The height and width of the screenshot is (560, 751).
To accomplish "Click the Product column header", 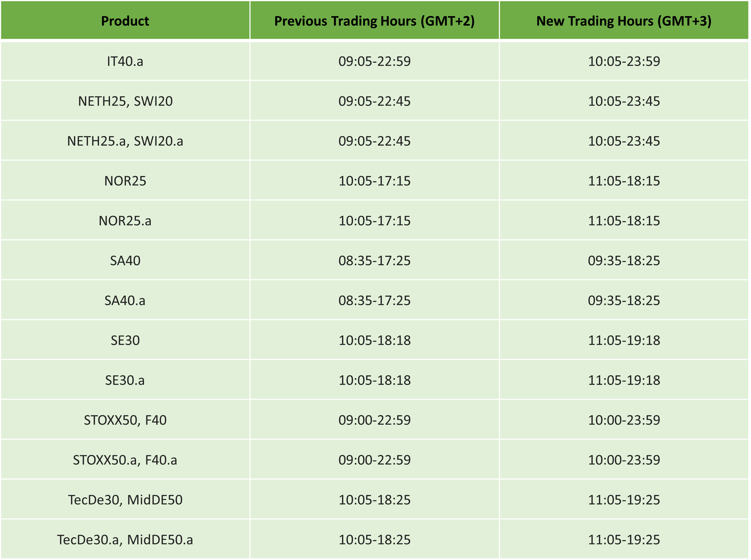I will [x=125, y=21].
